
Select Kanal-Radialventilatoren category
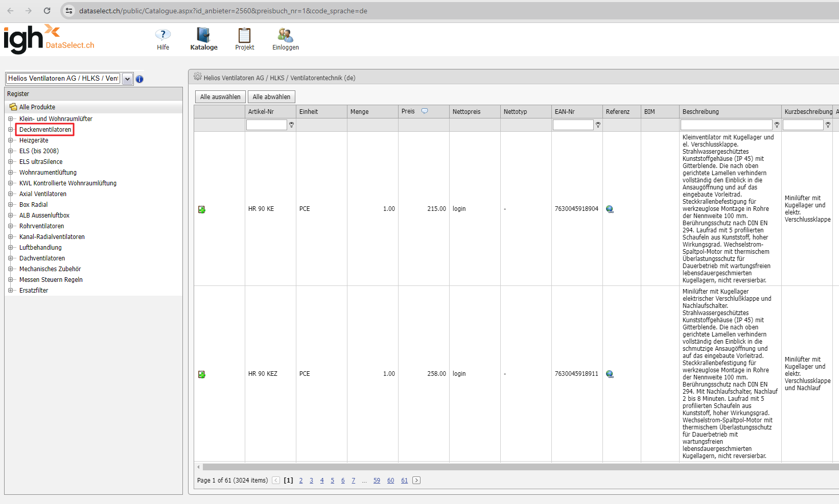tap(52, 236)
